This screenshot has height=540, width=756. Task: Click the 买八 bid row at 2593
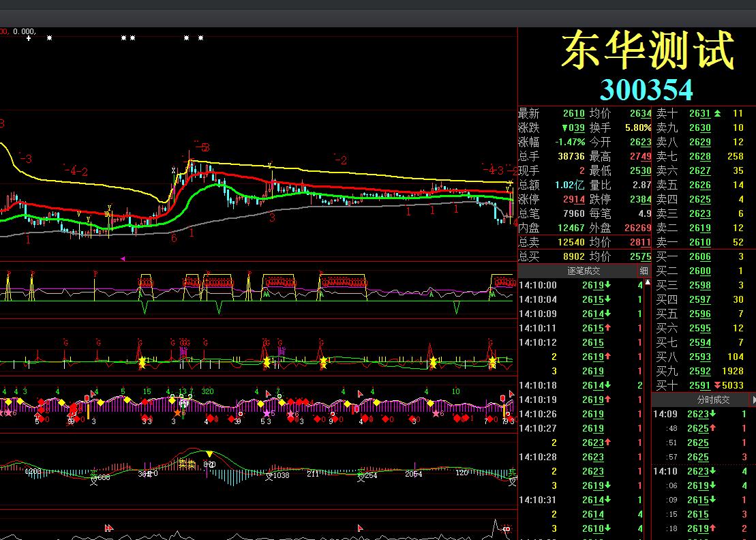click(703, 357)
